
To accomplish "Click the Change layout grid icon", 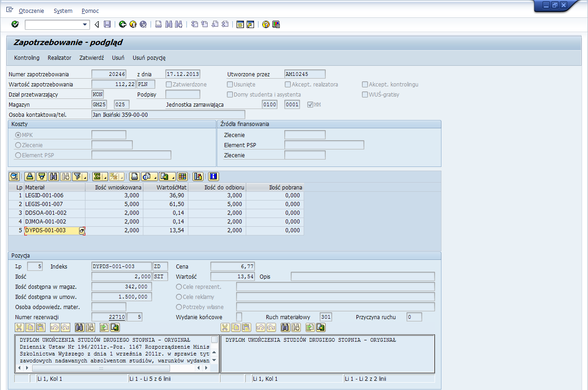I will coord(182,176).
